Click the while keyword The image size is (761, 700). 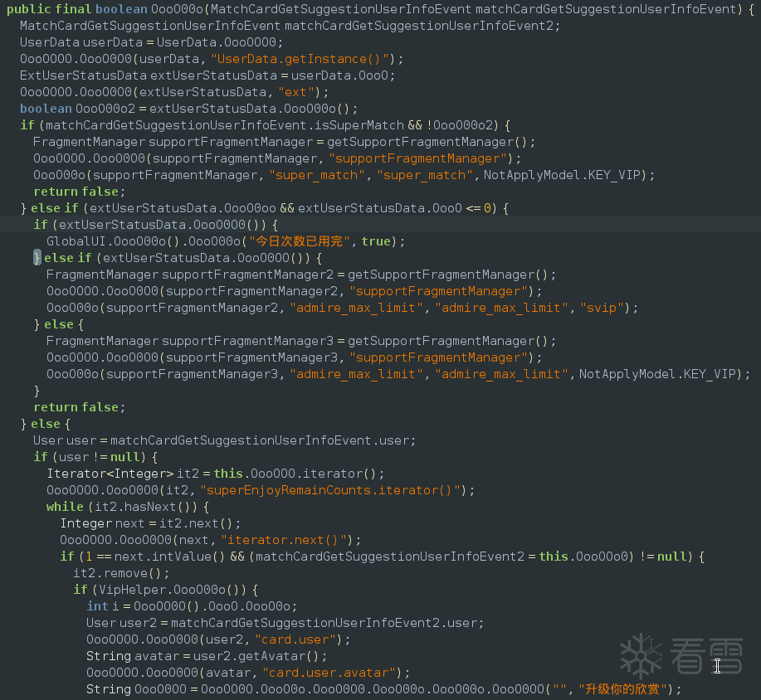[x=65, y=507]
